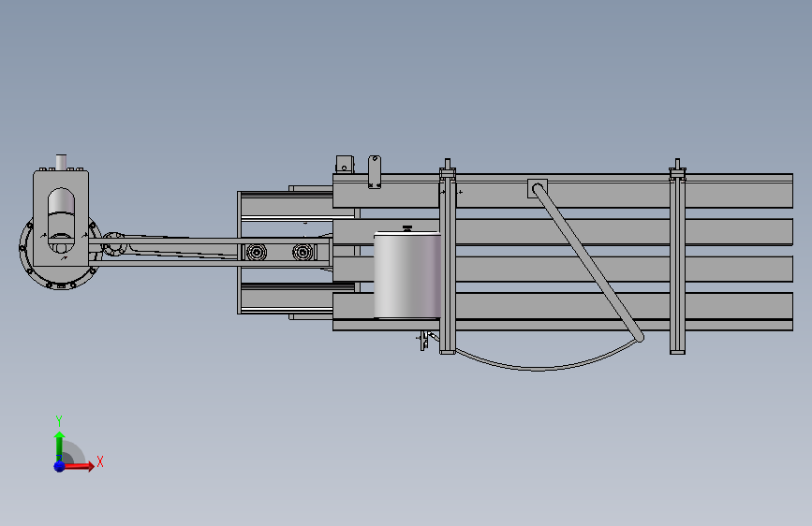Viewport: 812px width, 526px height.
Task: Select the small clamp bracket below the roller
Action: [424, 340]
